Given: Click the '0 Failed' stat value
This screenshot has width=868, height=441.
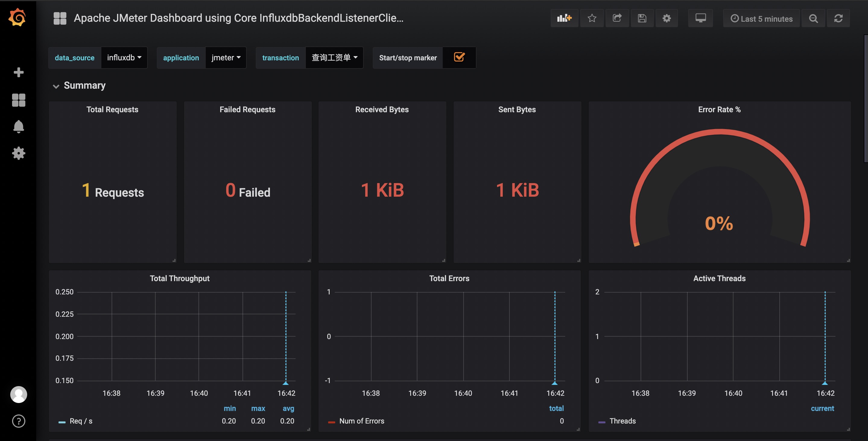Looking at the screenshot, I should click(x=248, y=190).
